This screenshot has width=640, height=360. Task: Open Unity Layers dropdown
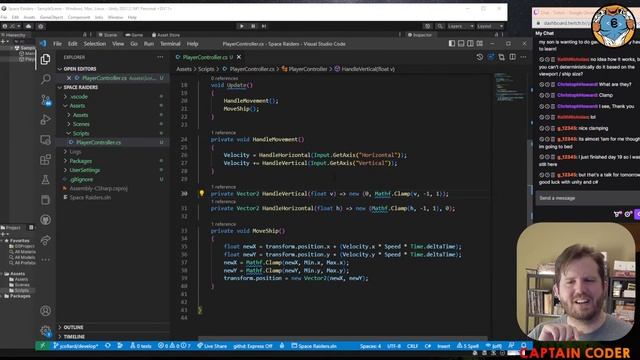460,26
